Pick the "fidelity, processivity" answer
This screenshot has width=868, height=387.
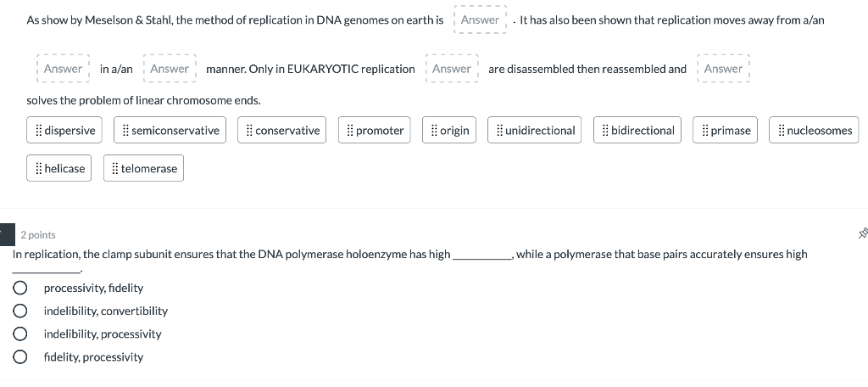coord(19,357)
